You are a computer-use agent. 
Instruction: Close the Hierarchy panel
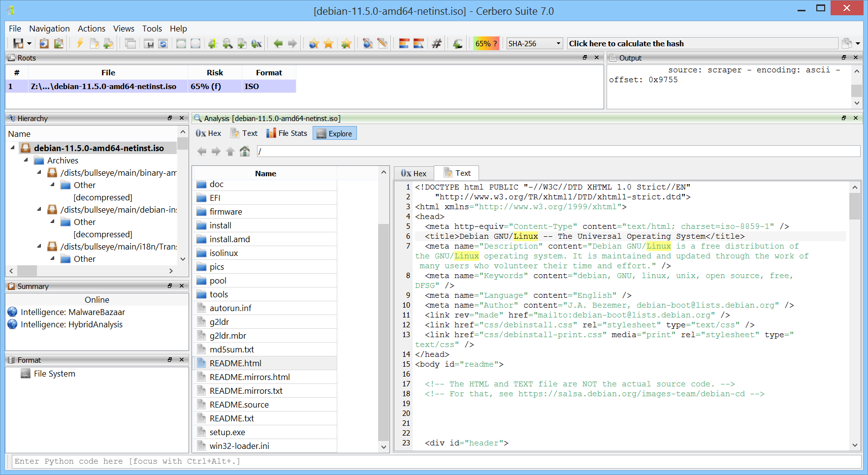pyautogui.click(x=182, y=118)
